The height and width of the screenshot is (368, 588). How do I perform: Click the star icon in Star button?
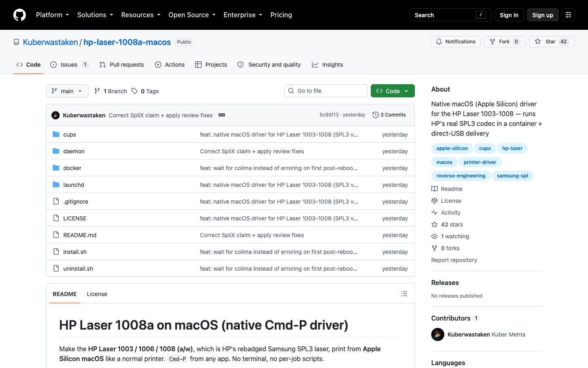(538, 41)
